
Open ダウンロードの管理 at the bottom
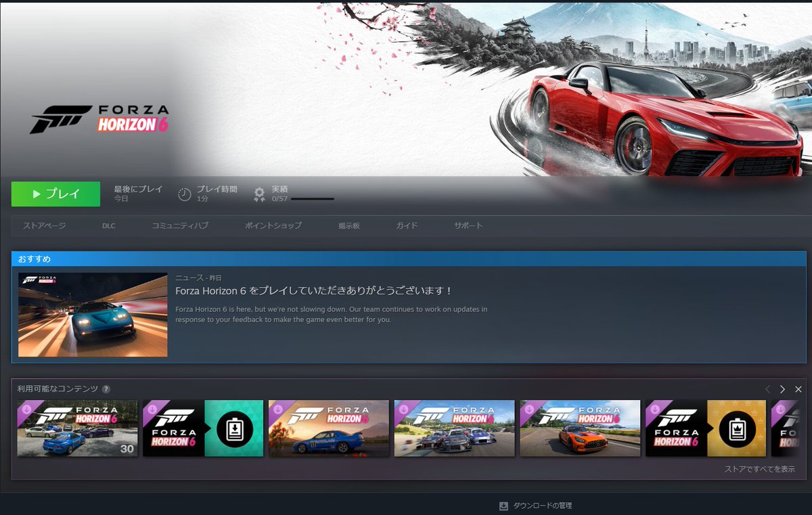point(542,506)
